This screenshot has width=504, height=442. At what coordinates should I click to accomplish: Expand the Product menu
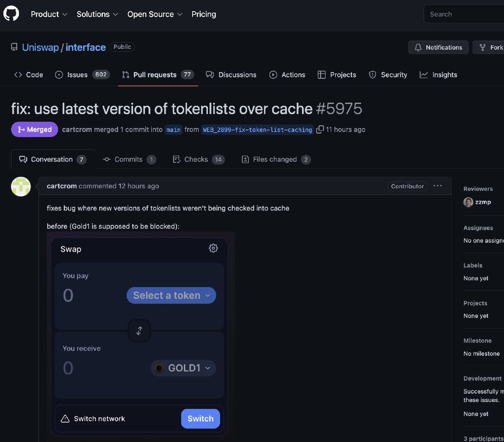pos(49,14)
